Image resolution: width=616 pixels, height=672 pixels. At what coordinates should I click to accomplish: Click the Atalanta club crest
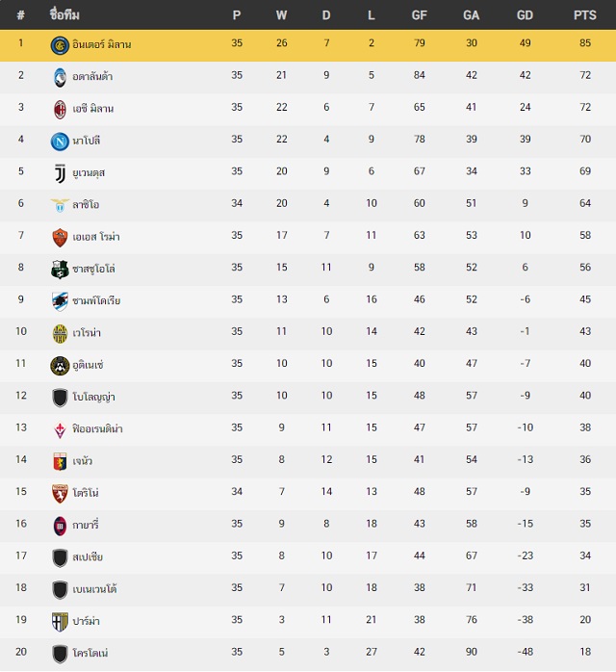pyautogui.click(x=60, y=77)
